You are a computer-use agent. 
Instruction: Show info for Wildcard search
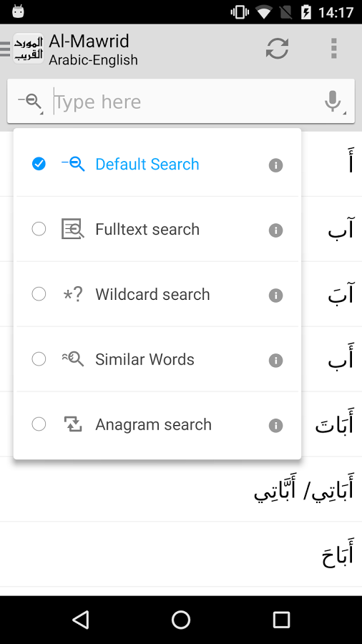tap(276, 295)
